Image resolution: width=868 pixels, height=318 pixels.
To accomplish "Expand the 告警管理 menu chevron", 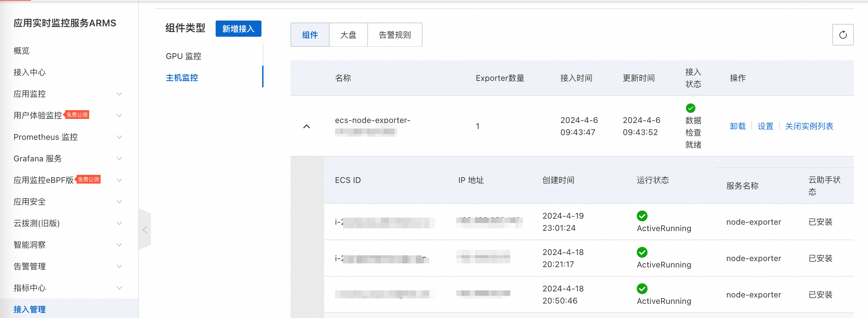I will click(119, 266).
